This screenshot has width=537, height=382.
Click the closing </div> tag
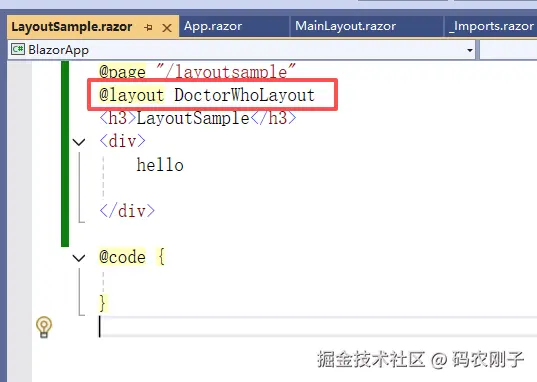pyautogui.click(x=127, y=211)
